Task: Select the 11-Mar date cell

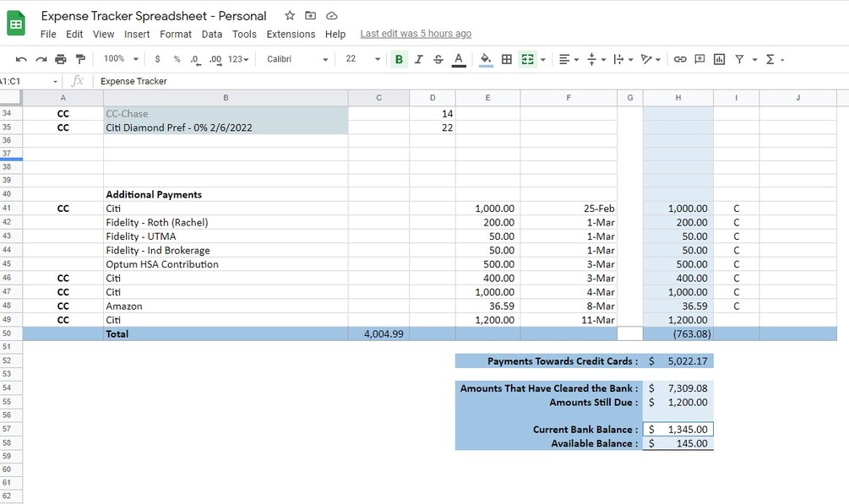Action: (569, 320)
